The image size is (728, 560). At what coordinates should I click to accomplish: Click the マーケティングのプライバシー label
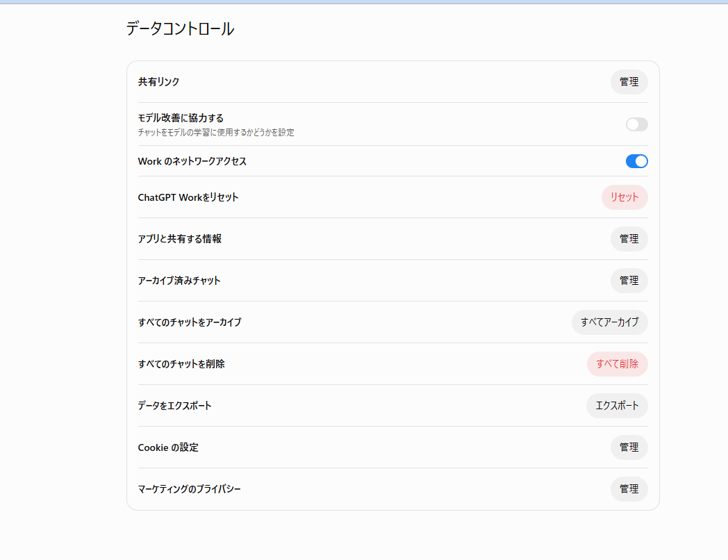coord(190,489)
